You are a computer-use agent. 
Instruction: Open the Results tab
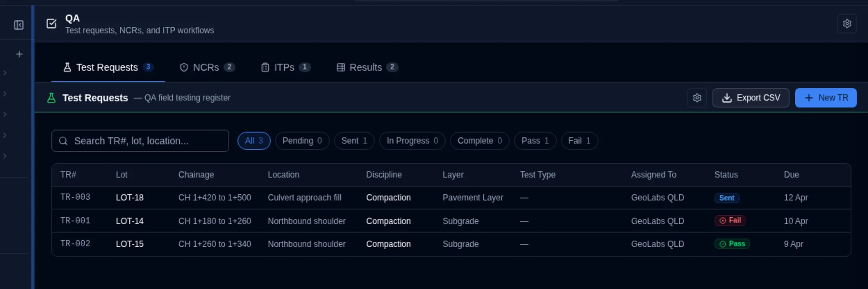[367, 68]
